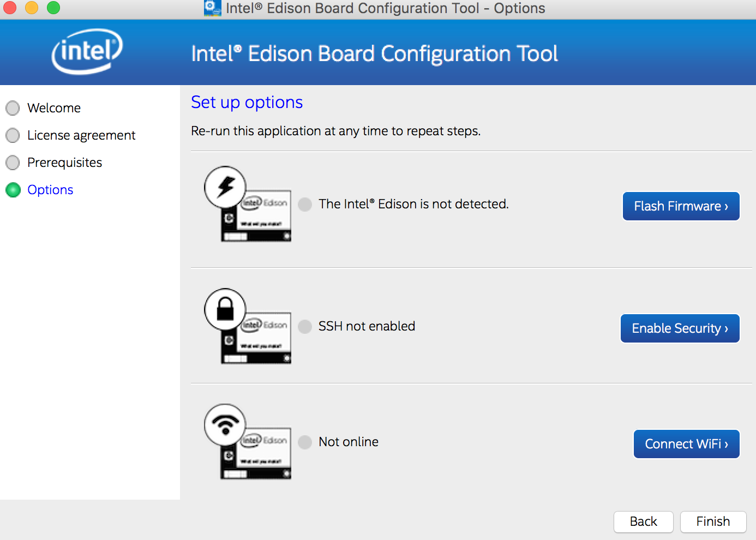Click Finish to complete setup

(713, 521)
